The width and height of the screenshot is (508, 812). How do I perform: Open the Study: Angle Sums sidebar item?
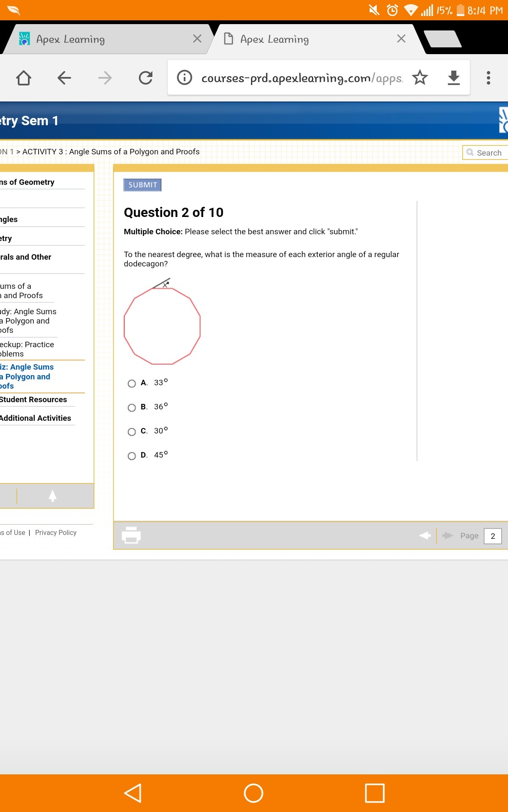click(28, 321)
